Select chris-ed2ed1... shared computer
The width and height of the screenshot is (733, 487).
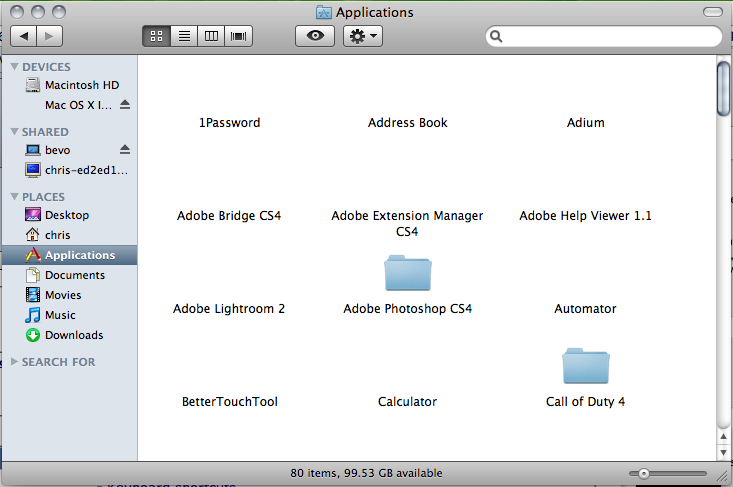pos(70,170)
